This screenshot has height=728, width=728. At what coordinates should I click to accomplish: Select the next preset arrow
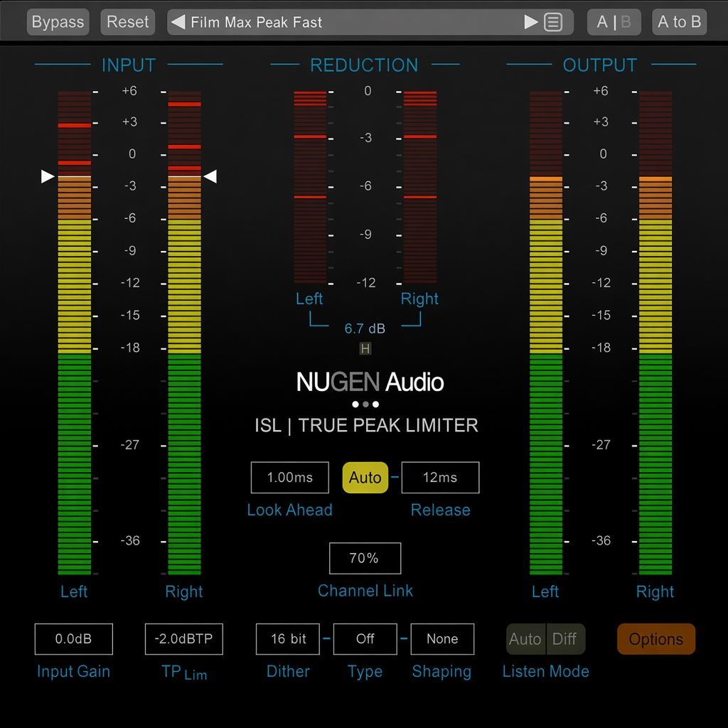530,22
